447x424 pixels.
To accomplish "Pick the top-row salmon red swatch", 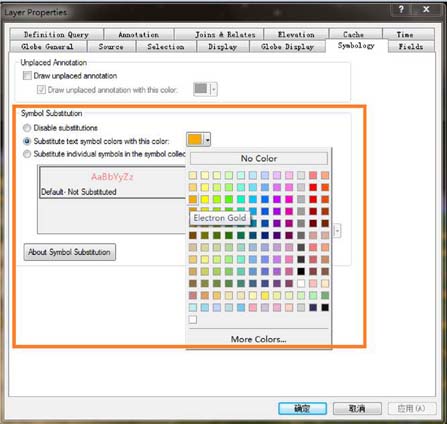I will tap(313, 175).
